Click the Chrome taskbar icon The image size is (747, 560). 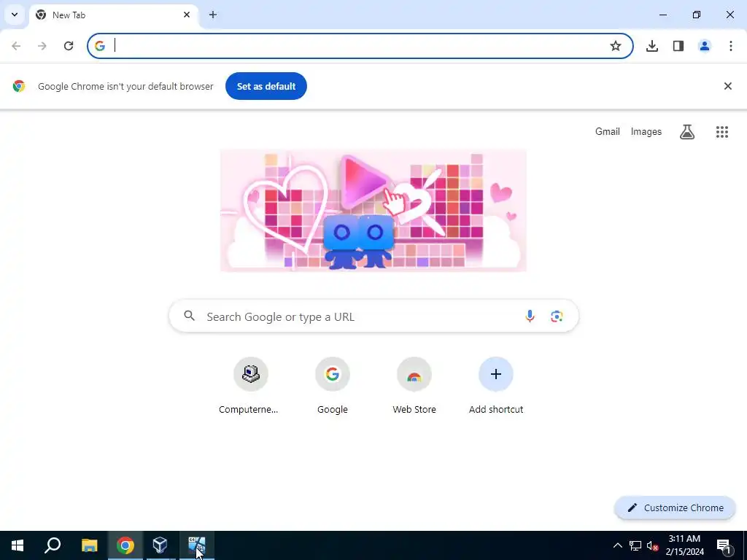click(125, 545)
